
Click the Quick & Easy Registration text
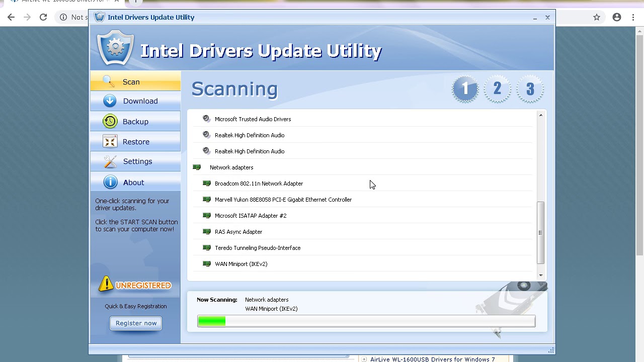point(135,306)
